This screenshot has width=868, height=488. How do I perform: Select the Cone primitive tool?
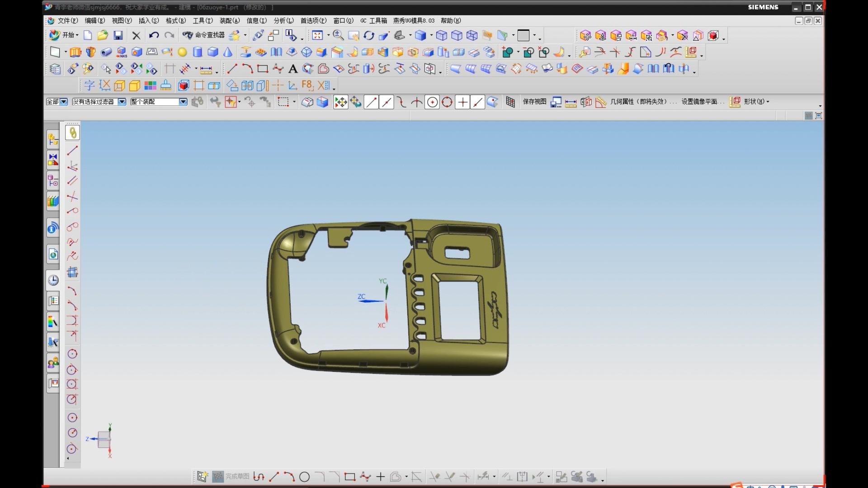(x=228, y=52)
